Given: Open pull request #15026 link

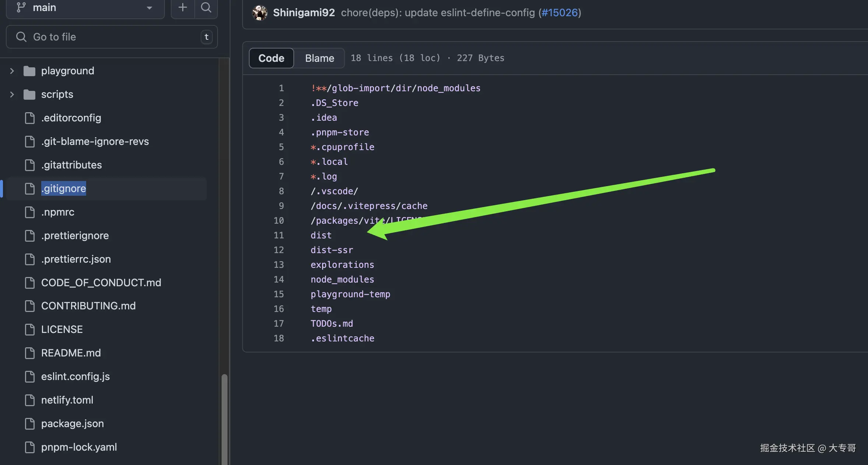Looking at the screenshot, I should click(560, 13).
